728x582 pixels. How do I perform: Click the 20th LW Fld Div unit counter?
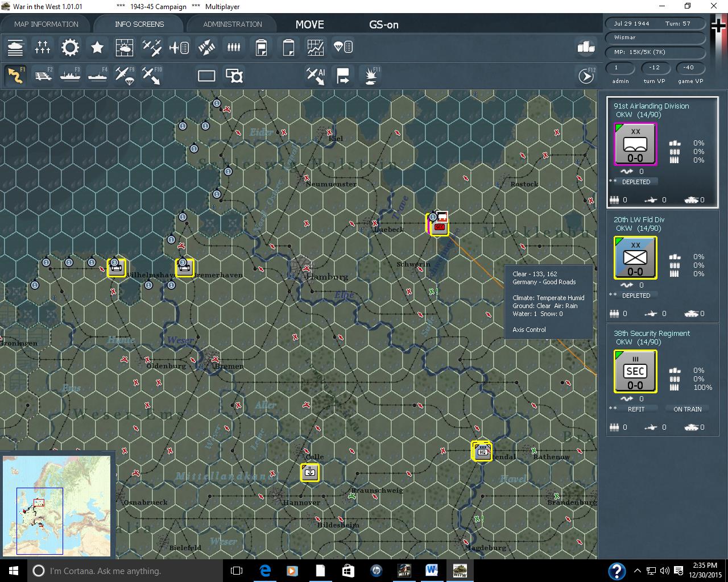[x=635, y=258]
